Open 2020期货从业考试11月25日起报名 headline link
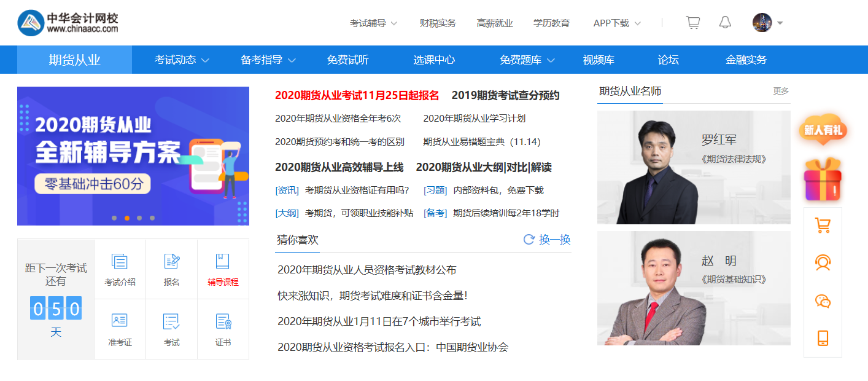 [x=357, y=95]
